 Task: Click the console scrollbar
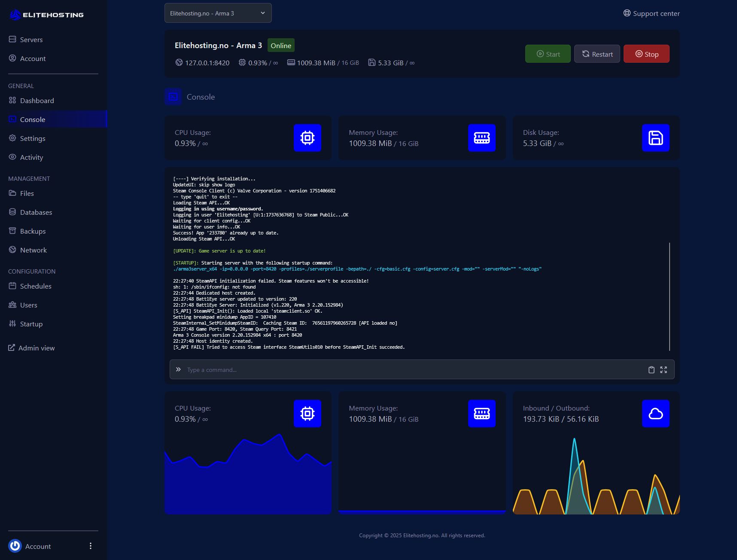click(x=669, y=296)
